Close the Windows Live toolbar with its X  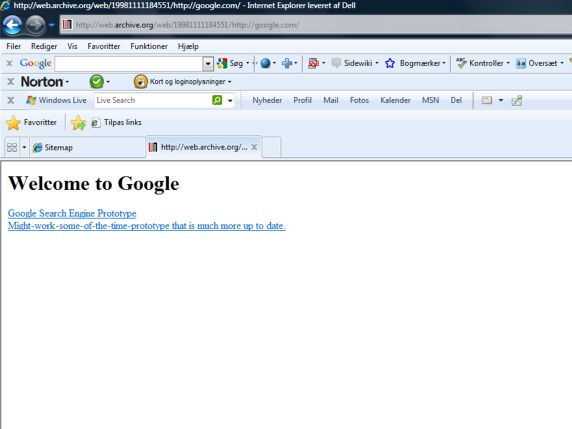(x=11, y=100)
